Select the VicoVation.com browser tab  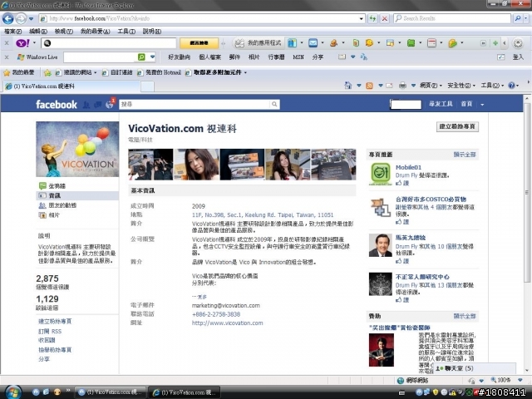[x=71, y=86]
